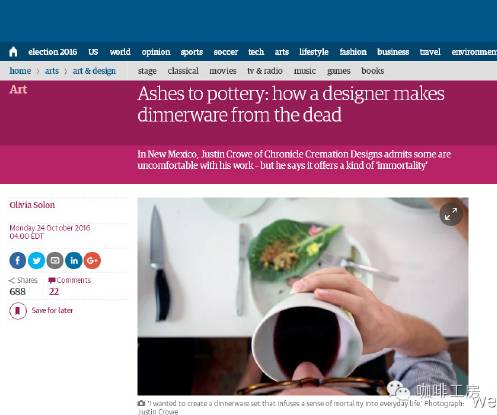Click the home icon in navigation bar

point(13,52)
